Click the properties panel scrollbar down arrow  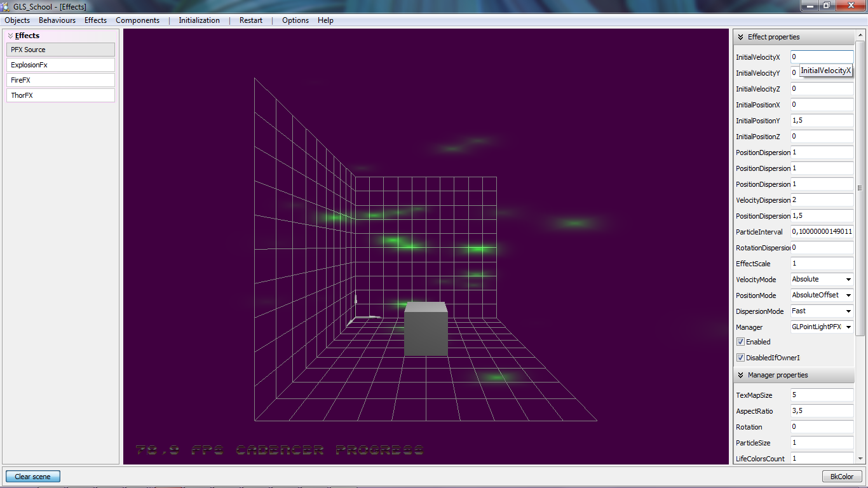[860, 457]
